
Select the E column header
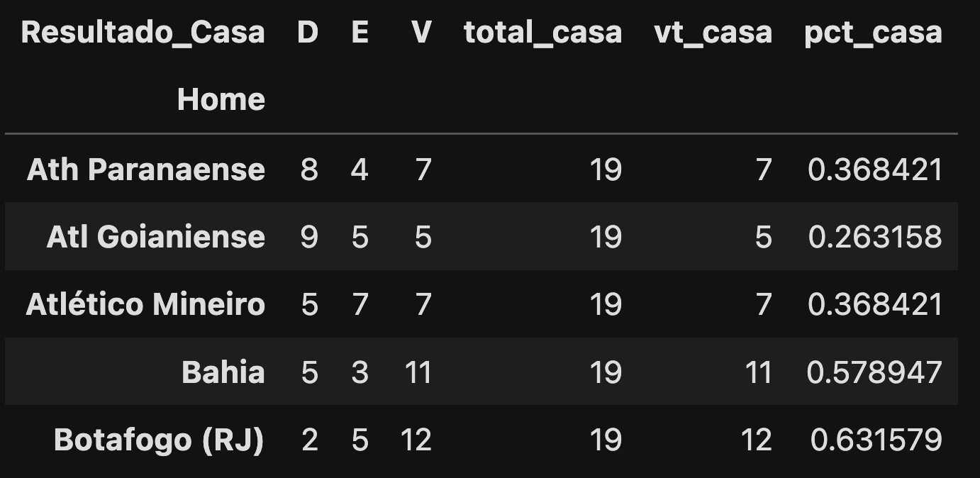pos(360,32)
